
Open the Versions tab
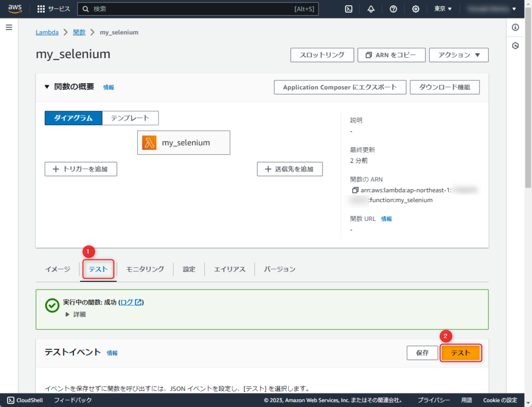(280, 269)
